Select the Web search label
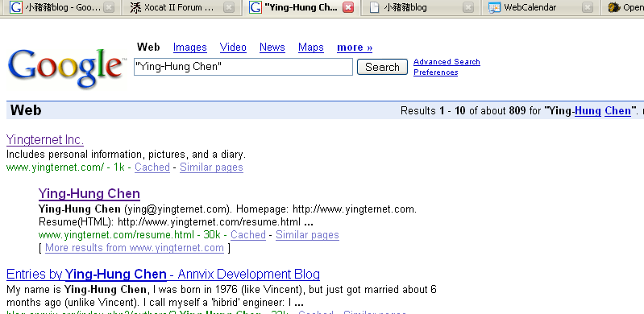The image size is (644, 314). click(x=148, y=47)
